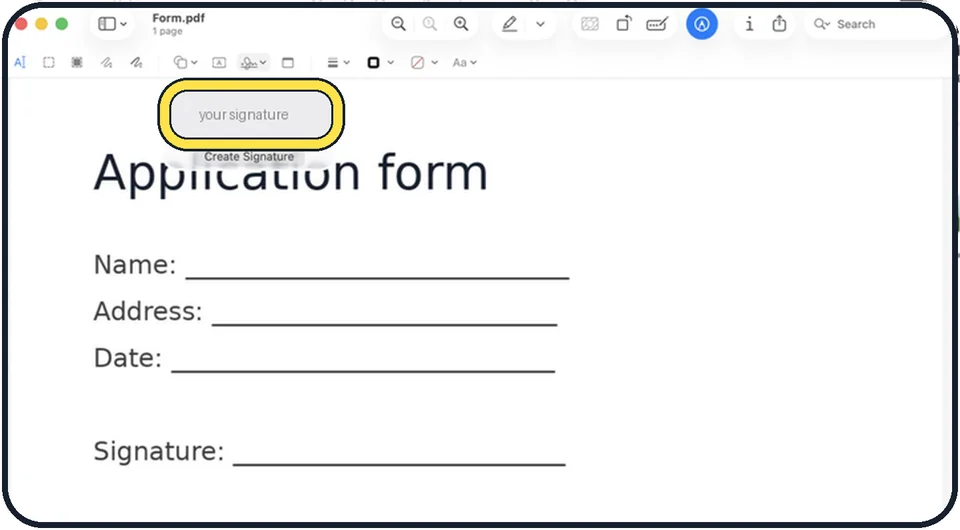Open the Share menu
The width and height of the screenshot is (960, 530).
pos(779,24)
